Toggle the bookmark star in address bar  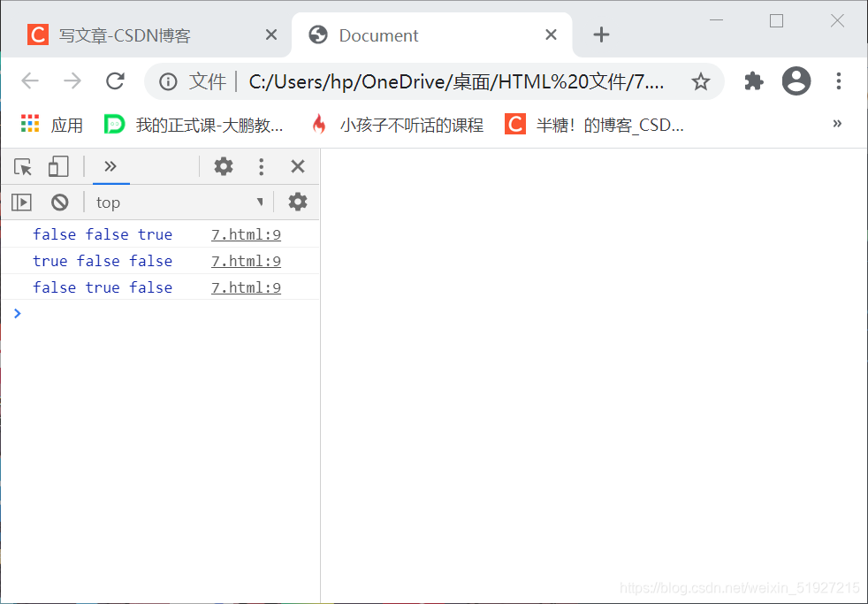(701, 80)
